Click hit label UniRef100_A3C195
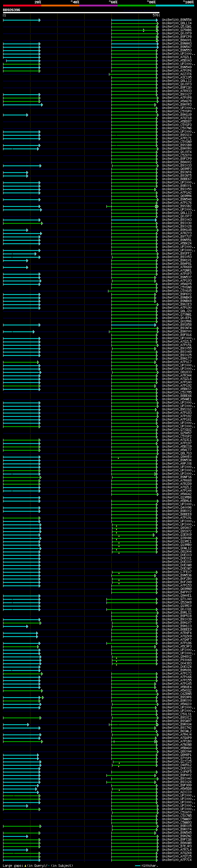The image size is (197, 868). 177,78
